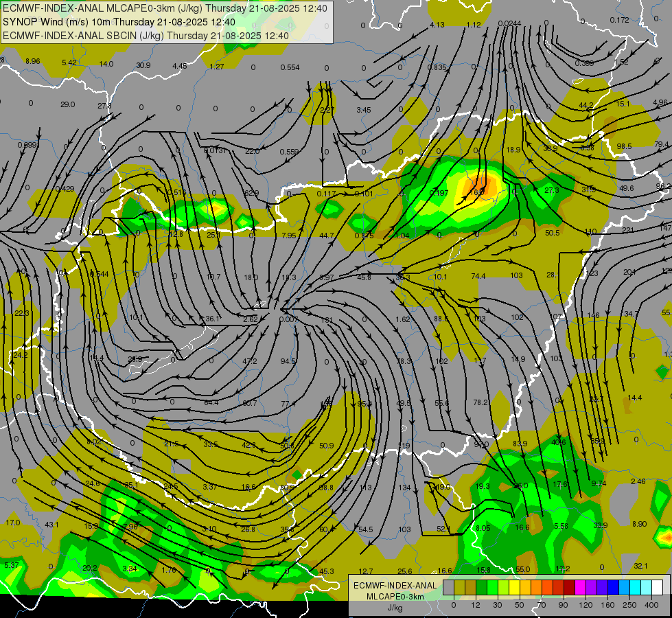Click the violet purple legend swatch
This screenshot has height=618, width=672.
592,588
